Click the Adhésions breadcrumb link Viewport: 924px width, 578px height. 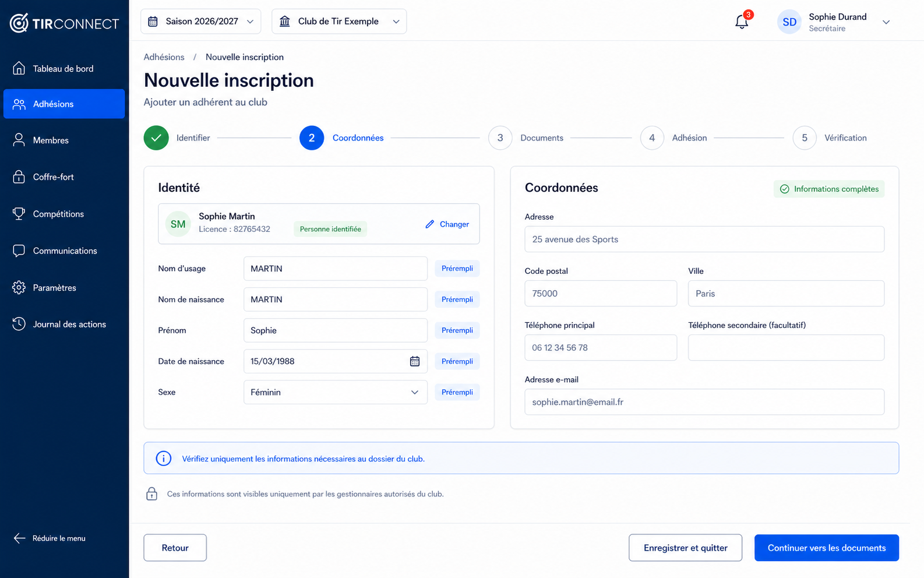tap(164, 57)
